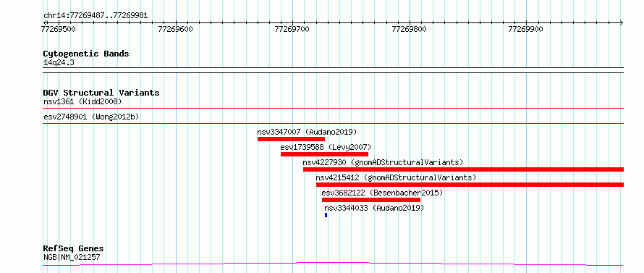The image size is (644, 273).
Task: Click the nsv3347007 red variant bar
Action: coord(291,139)
